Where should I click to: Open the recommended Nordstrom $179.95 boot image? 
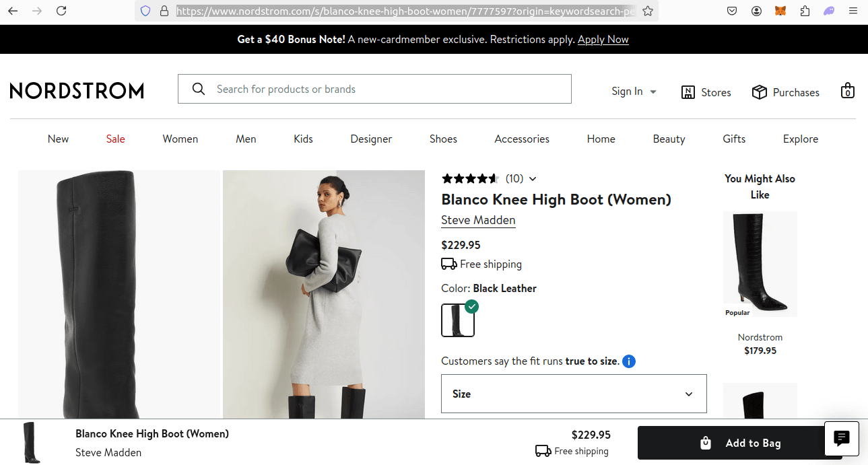tap(760, 264)
